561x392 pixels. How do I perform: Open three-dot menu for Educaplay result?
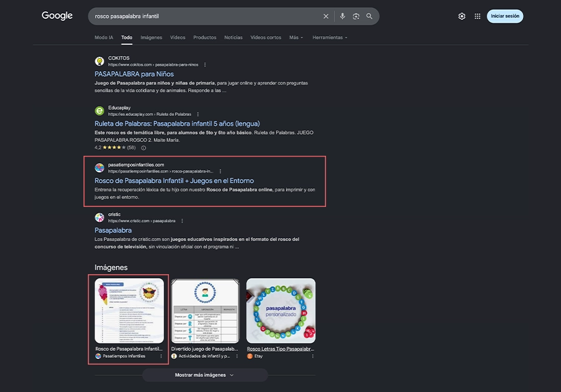point(198,115)
